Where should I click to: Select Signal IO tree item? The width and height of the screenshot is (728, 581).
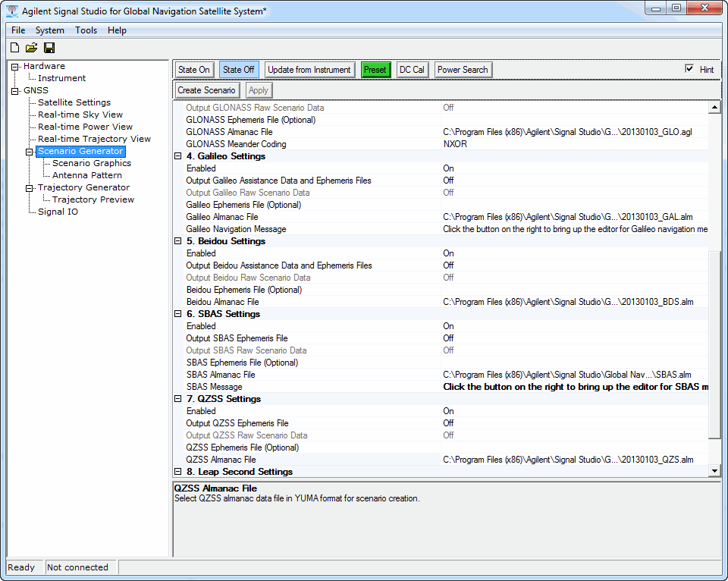(58, 212)
